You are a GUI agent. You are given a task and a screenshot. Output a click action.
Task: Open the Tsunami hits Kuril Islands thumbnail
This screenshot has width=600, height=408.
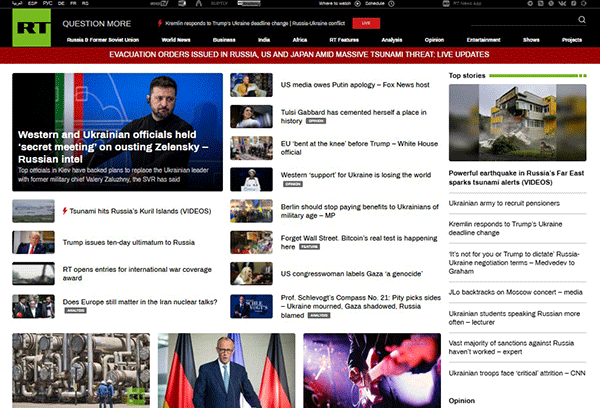(33, 211)
